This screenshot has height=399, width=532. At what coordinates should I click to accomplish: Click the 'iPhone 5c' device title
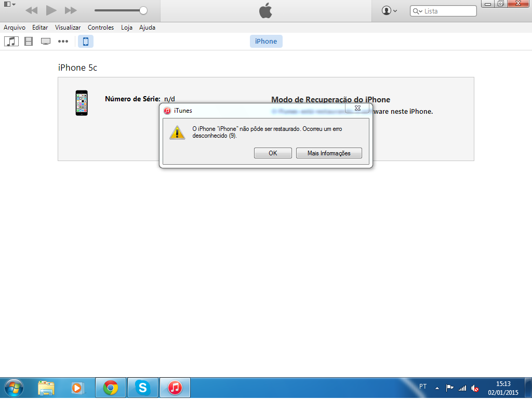78,68
